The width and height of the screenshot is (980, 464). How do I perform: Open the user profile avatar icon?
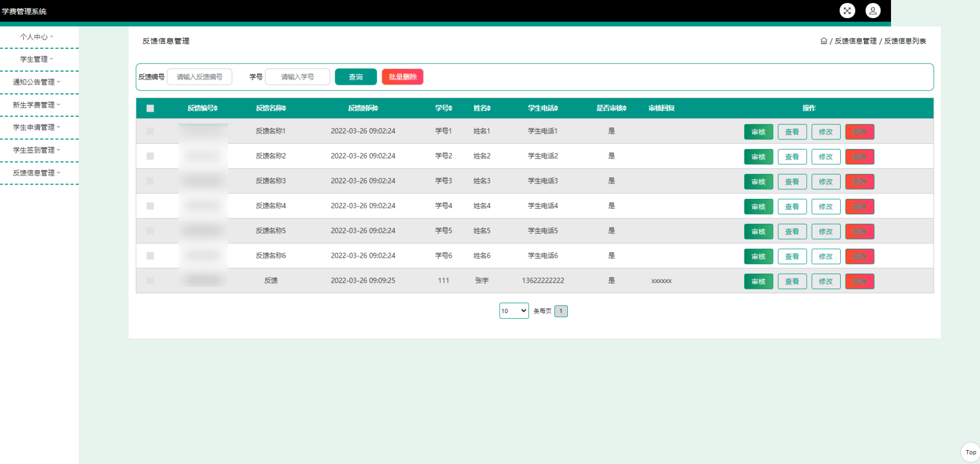pos(873,11)
